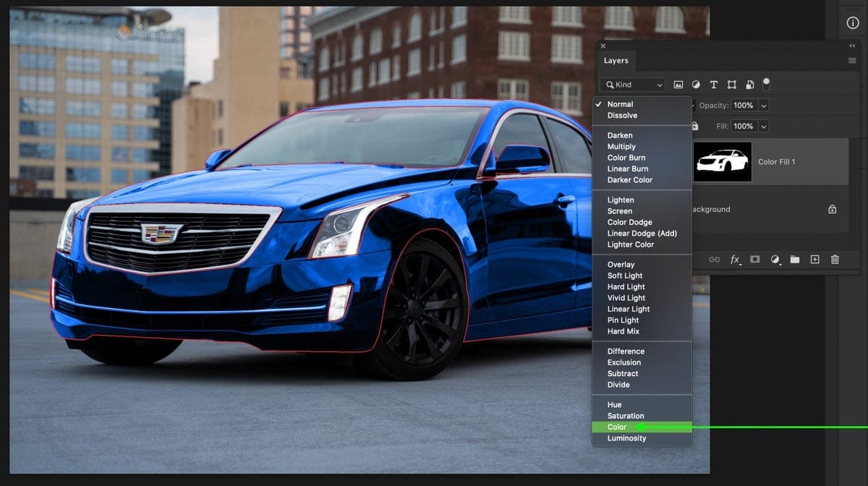Click the lock all icon in Layers panel
The width and height of the screenshot is (868, 486).
click(x=695, y=126)
